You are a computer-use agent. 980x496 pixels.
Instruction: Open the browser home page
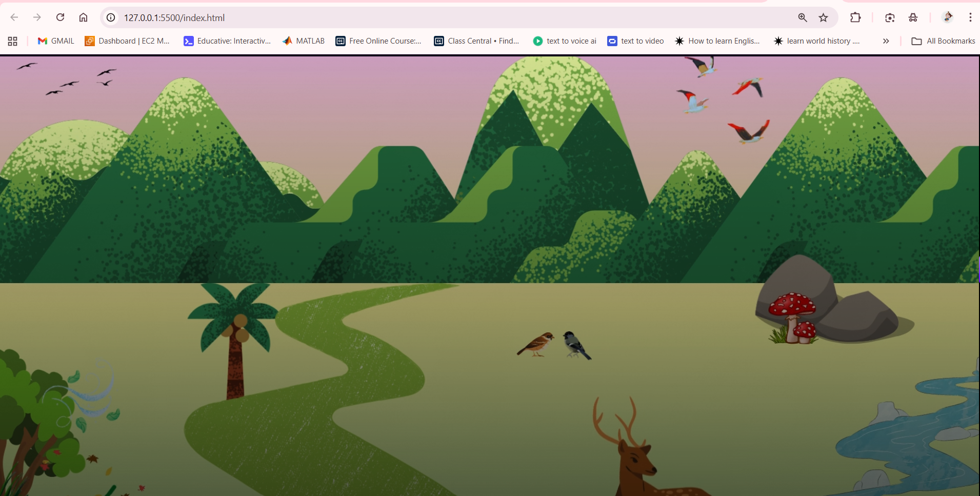83,17
